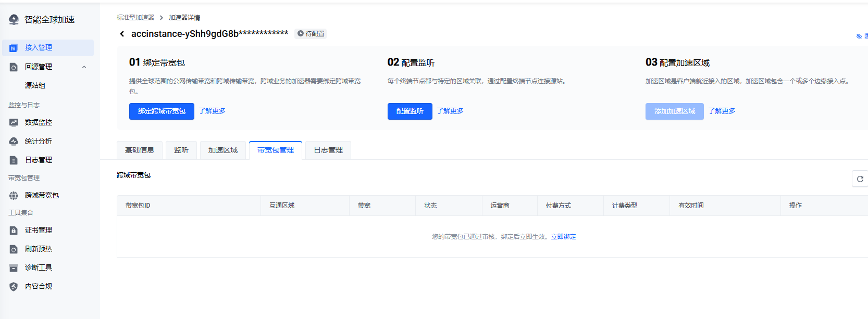Open 统计分析 via its sidebar icon
The height and width of the screenshot is (319, 868).
[14, 142]
